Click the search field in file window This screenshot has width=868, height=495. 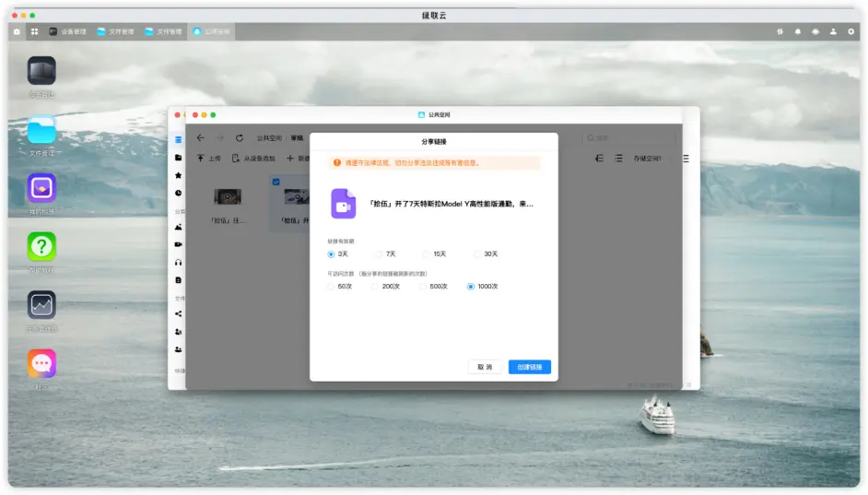(631, 138)
